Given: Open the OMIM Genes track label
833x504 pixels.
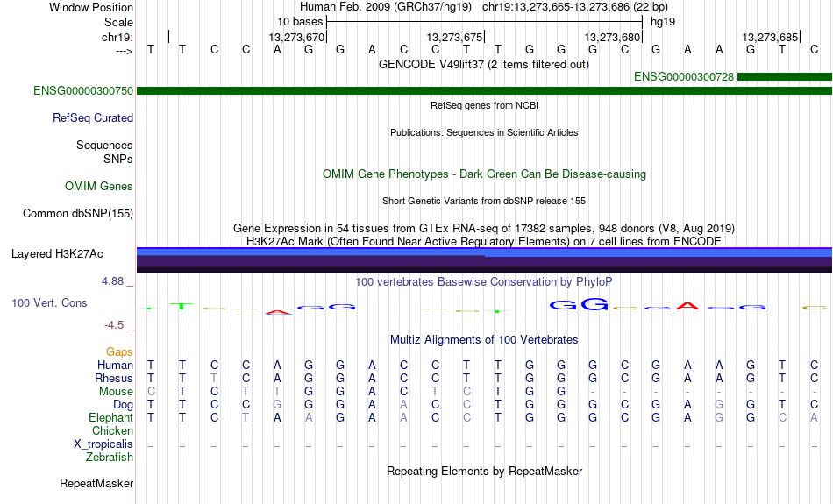Looking at the screenshot, I should tap(99, 187).
